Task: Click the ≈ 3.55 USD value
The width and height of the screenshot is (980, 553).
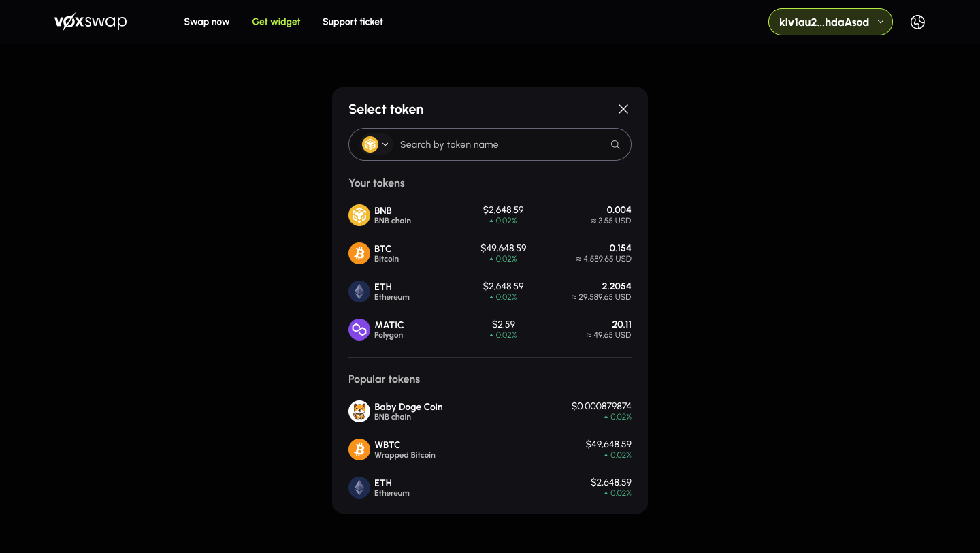Action: [611, 221]
